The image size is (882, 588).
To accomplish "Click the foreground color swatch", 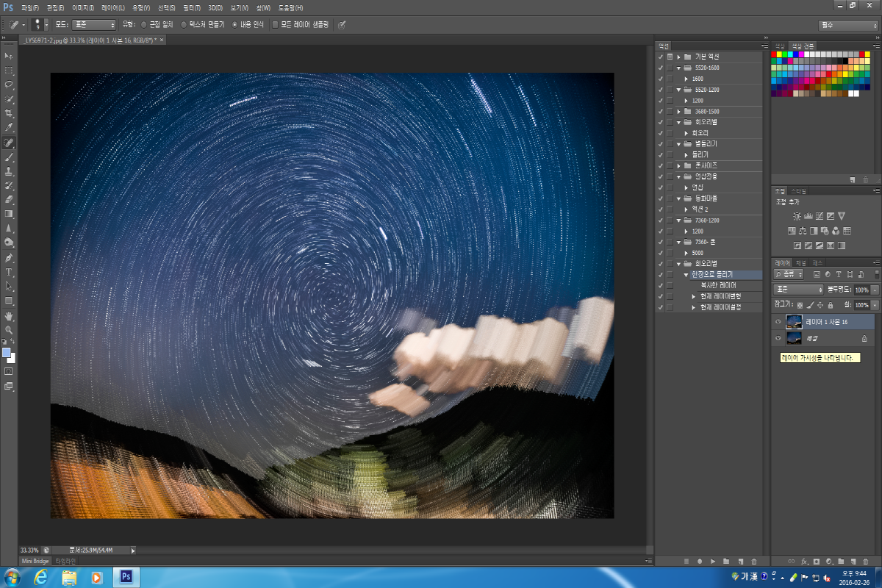I will (x=7, y=353).
